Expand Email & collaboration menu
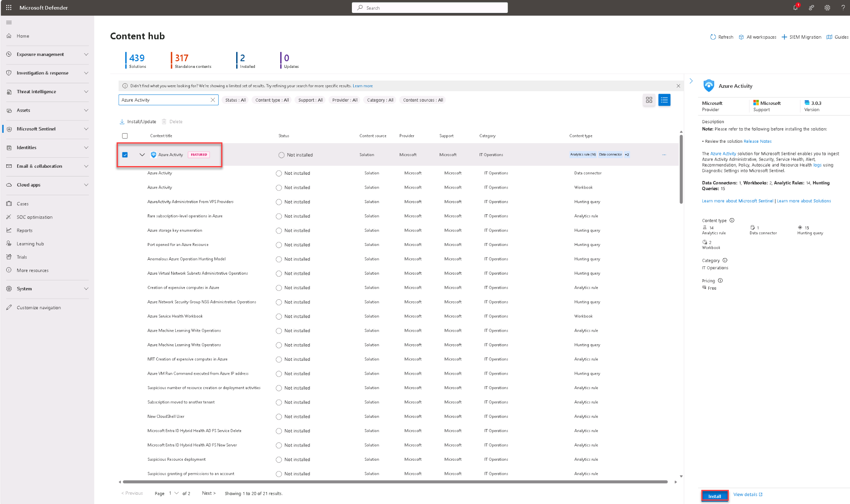The image size is (850, 504). [x=47, y=166]
